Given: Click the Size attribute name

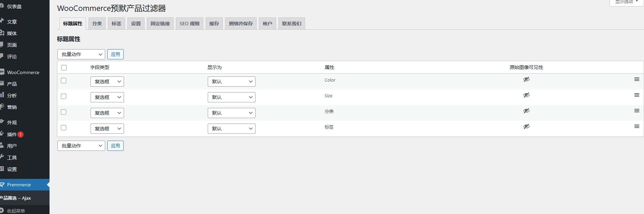Looking at the screenshot, I should point(328,96).
